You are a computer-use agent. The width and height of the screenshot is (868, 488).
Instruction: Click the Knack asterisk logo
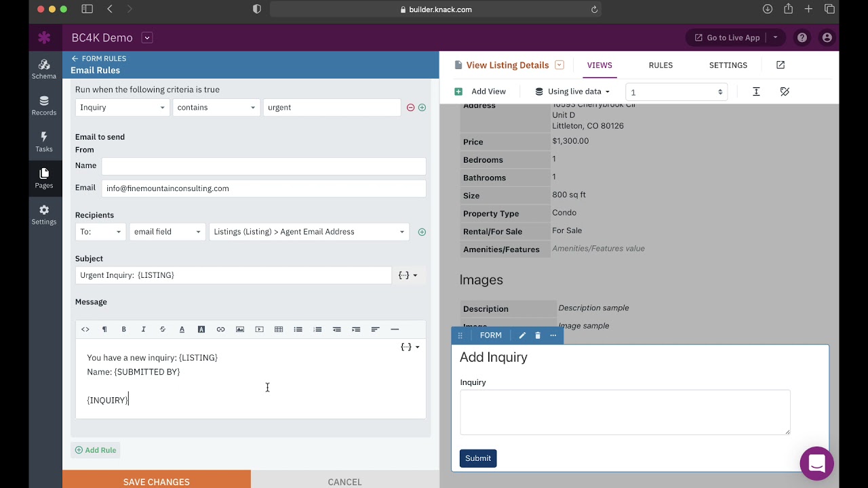coord(44,38)
